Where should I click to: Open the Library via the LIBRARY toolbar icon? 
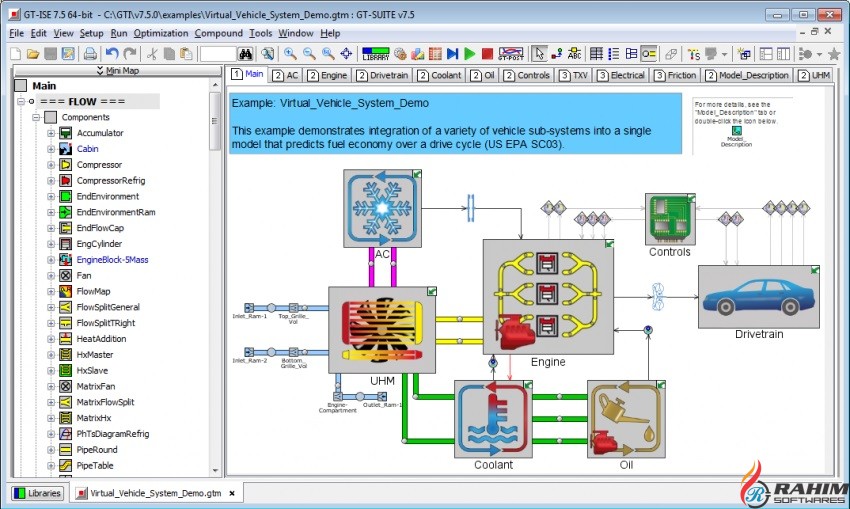pyautogui.click(x=375, y=53)
